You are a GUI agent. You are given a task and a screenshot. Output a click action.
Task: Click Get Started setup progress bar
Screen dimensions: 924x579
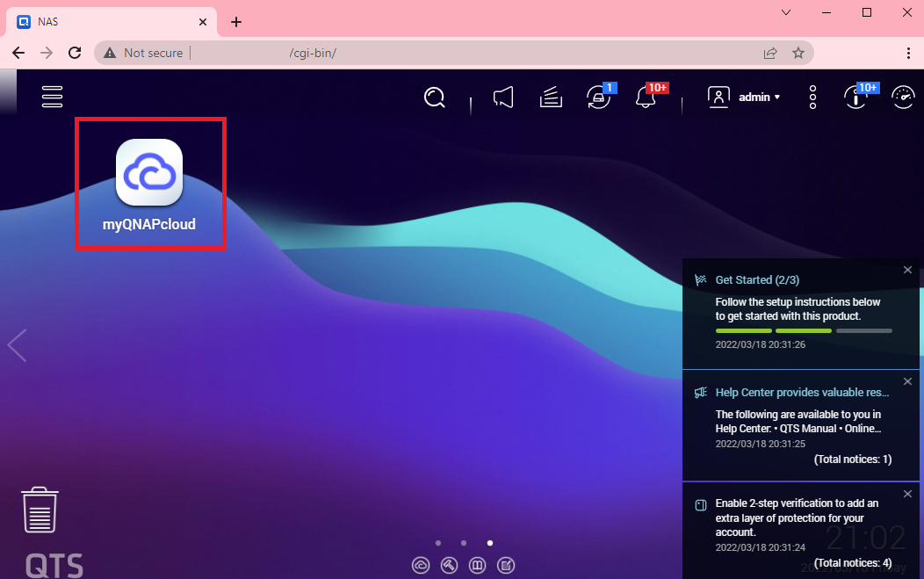point(804,330)
